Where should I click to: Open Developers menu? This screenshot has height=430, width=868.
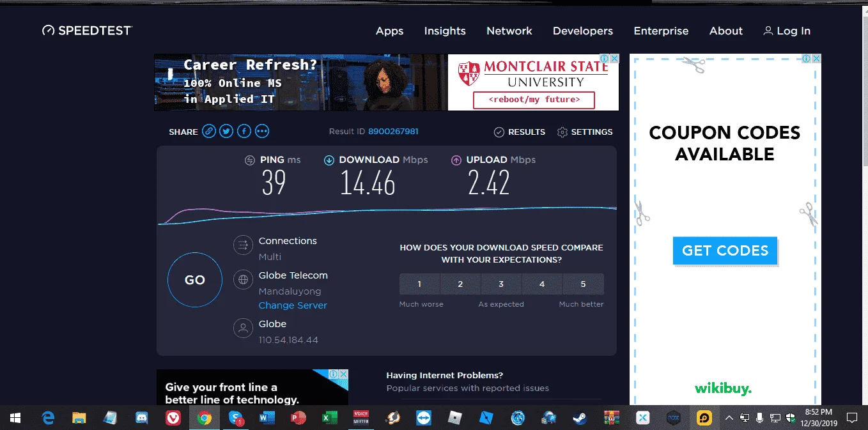tap(583, 31)
